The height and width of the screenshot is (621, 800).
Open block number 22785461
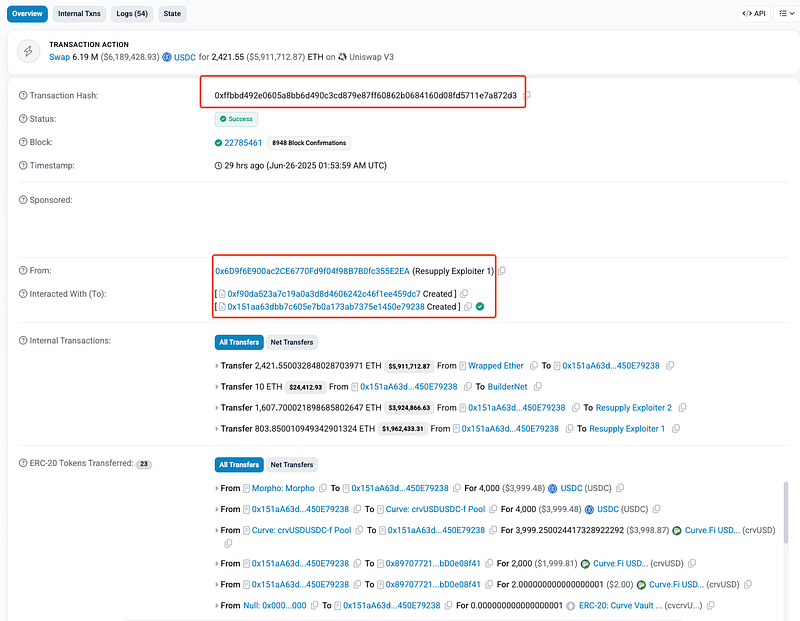[x=242, y=143]
